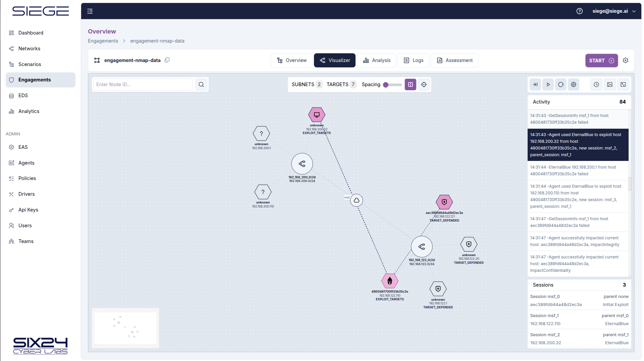Click the refresh circle icon in visualizer toolbar

coord(561,84)
